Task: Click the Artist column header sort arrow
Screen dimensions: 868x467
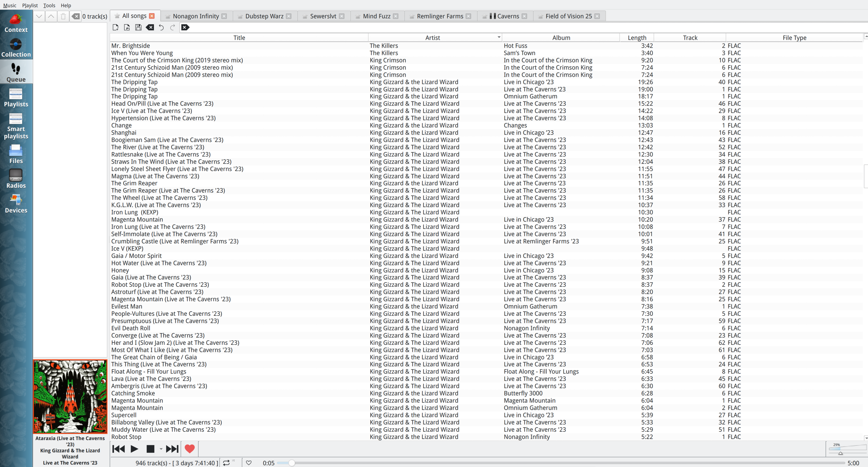Action: tap(499, 37)
